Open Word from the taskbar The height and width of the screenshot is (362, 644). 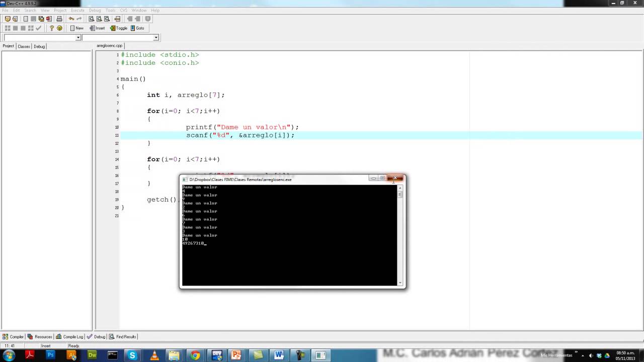(x=279, y=355)
